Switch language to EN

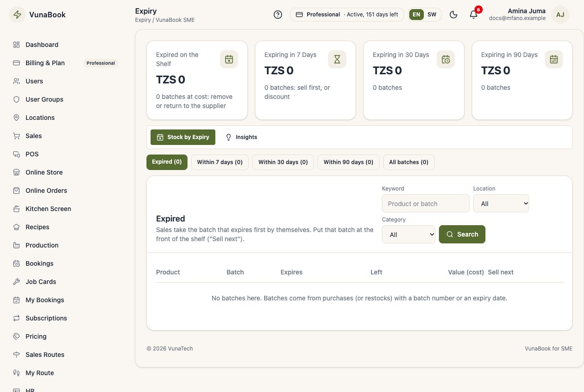(x=416, y=15)
